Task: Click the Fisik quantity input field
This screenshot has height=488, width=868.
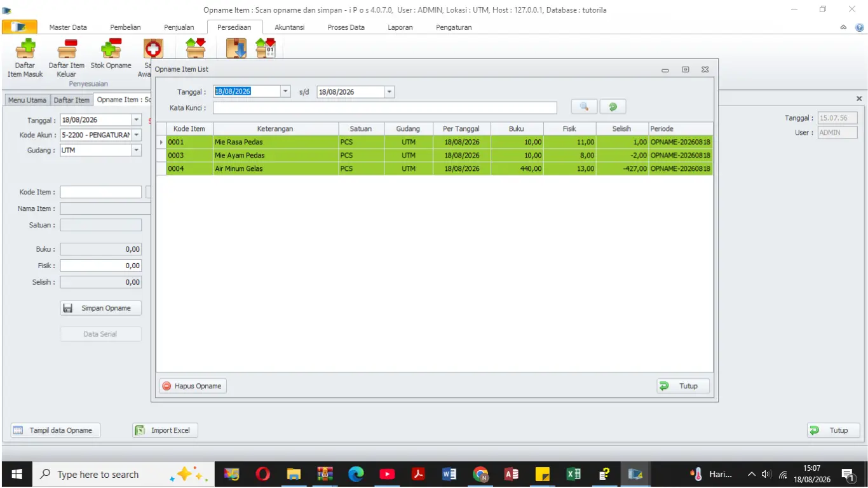Action: click(x=101, y=266)
